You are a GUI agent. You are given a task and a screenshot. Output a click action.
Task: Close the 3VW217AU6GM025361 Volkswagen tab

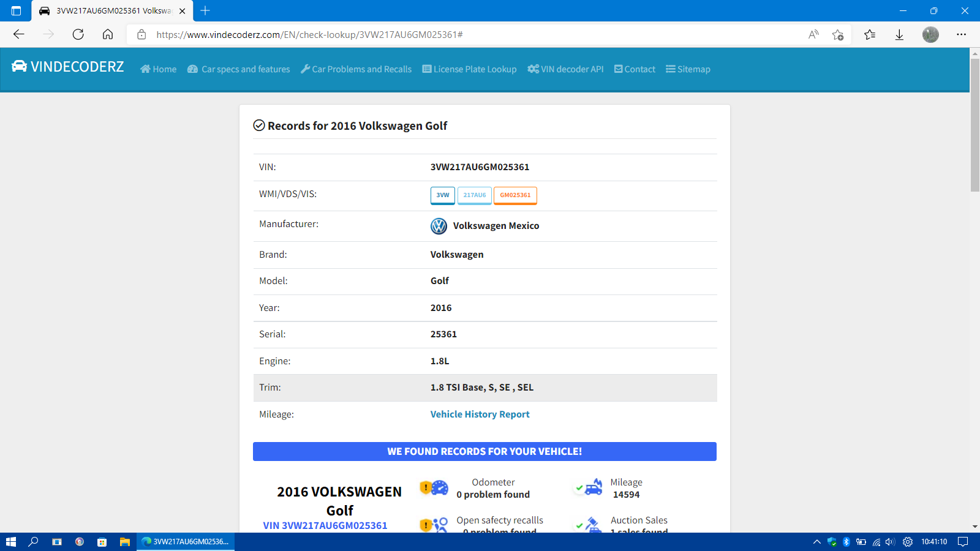(182, 11)
